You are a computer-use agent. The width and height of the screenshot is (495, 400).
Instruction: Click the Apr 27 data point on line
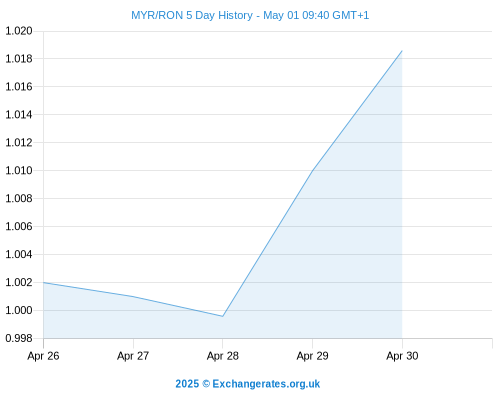pyautogui.click(x=133, y=296)
